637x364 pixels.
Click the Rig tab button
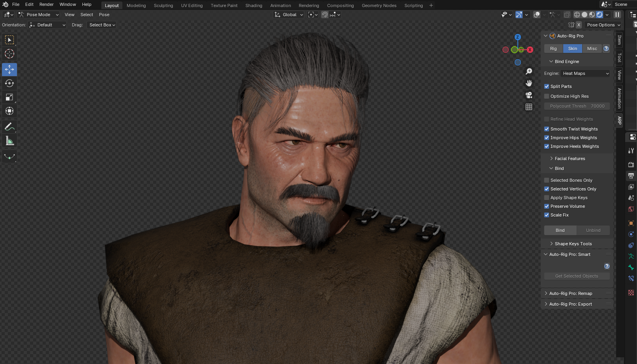tap(553, 49)
